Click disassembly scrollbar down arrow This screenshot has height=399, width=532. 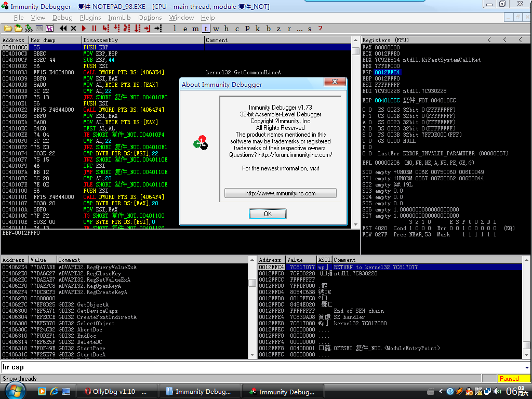coord(355,224)
